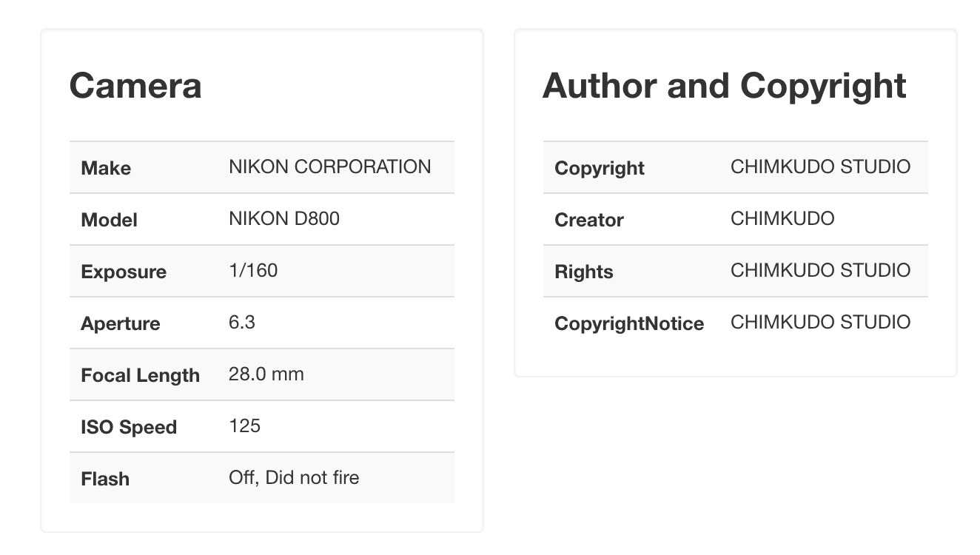The image size is (980, 555).
Task: Select the ISO Speed label
Action: pyautogui.click(x=129, y=427)
